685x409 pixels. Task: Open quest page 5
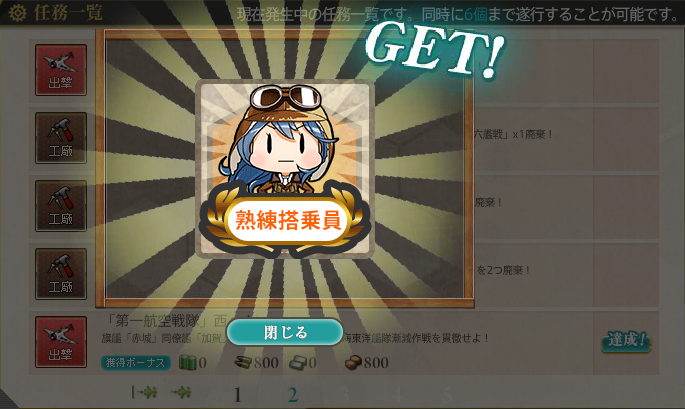(x=447, y=395)
